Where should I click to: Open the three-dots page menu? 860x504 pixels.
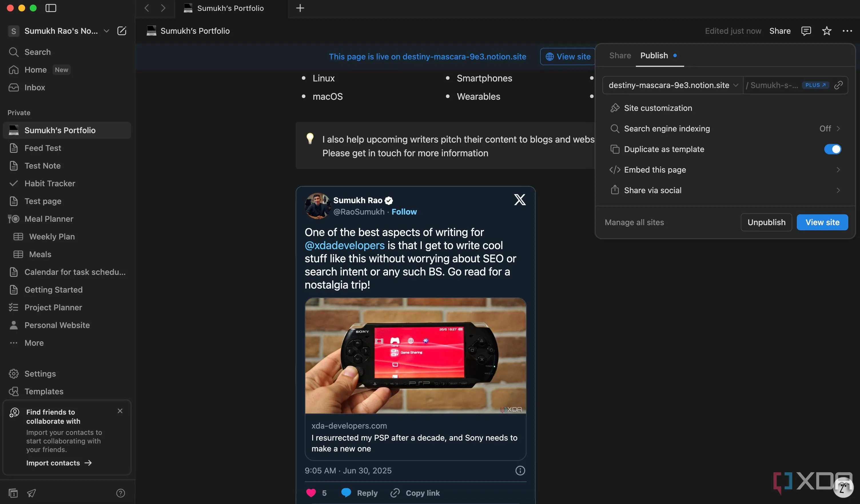[847, 31]
